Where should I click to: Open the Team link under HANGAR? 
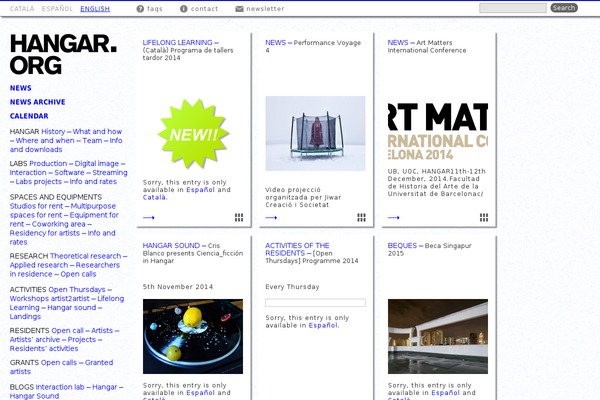pos(92,140)
